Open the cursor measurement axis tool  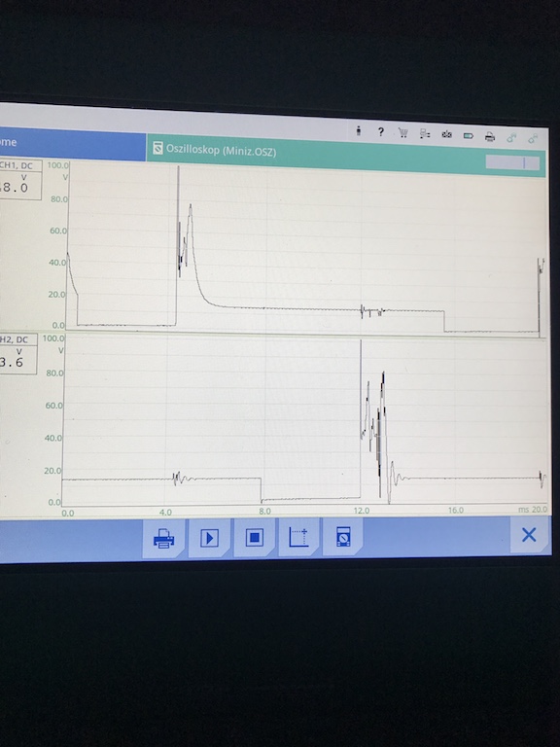tap(298, 537)
